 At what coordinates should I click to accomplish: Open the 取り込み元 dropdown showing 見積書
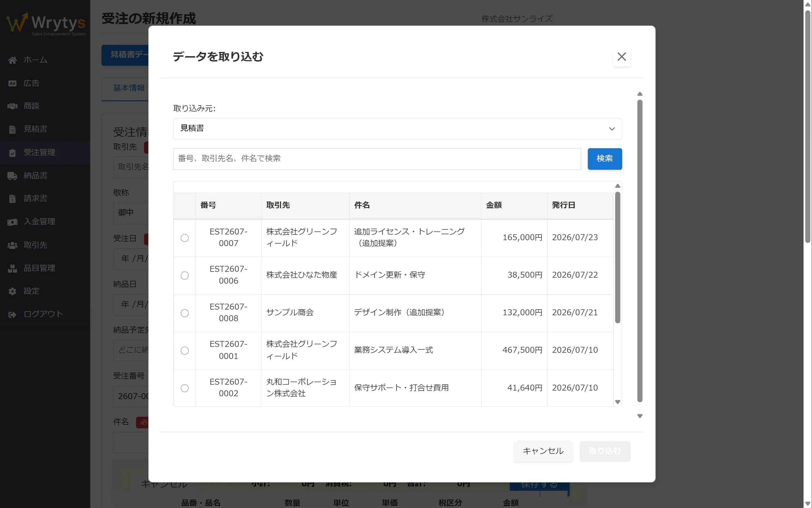pos(398,129)
